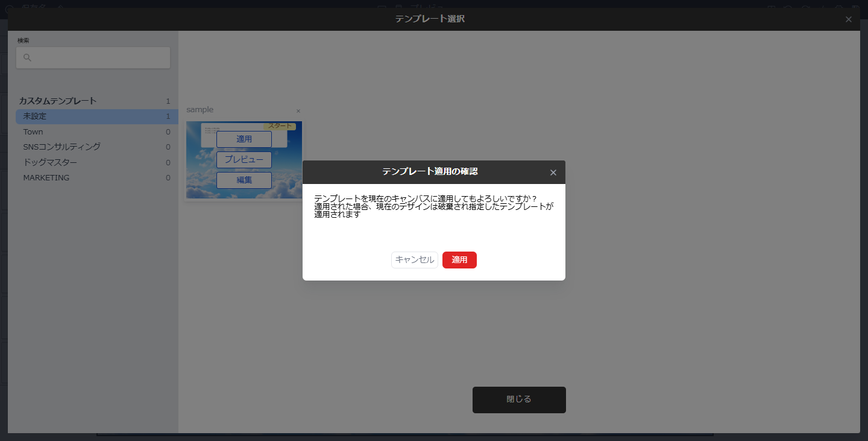Open プレビュー for the sample template
This screenshot has width=868, height=441.
click(244, 159)
